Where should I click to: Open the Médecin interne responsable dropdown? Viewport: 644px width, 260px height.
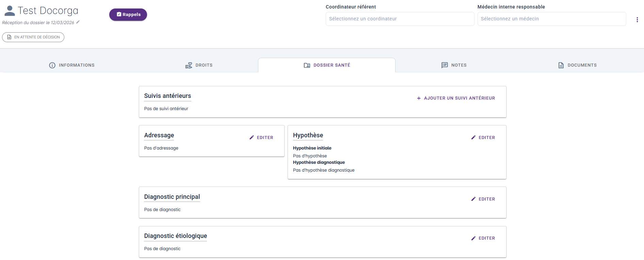click(551, 19)
